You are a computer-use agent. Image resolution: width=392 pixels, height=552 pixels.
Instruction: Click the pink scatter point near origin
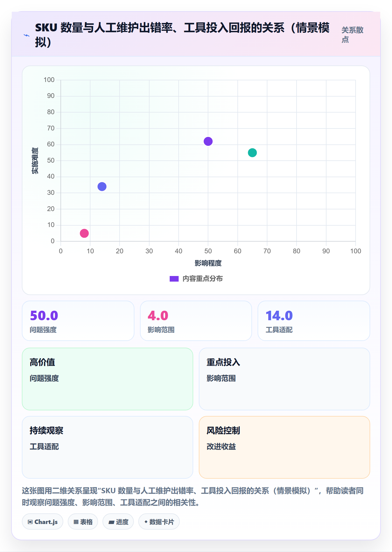tap(84, 233)
